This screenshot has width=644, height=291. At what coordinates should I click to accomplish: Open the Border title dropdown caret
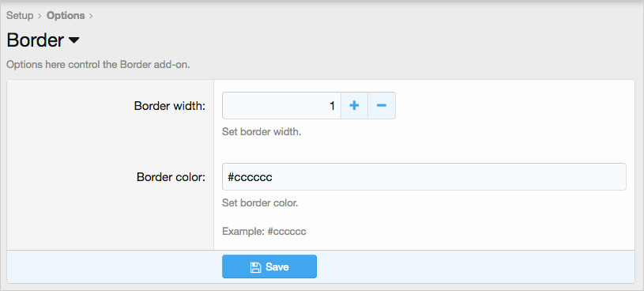[73, 40]
